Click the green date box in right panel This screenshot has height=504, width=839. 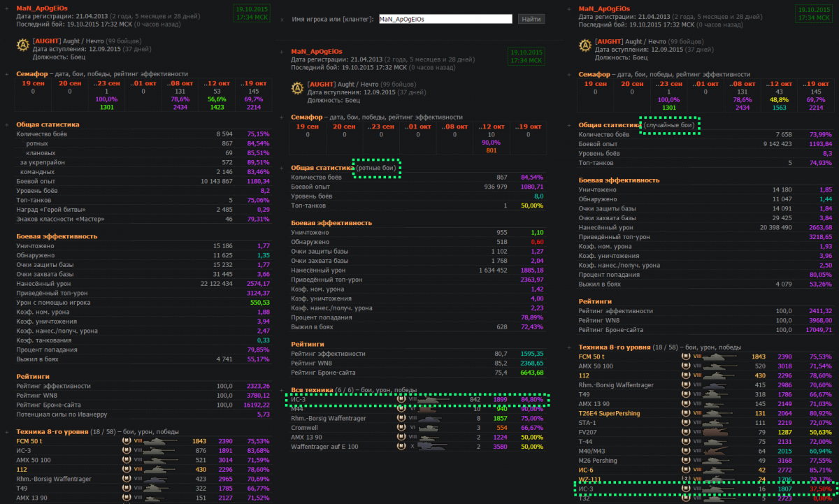point(812,13)
